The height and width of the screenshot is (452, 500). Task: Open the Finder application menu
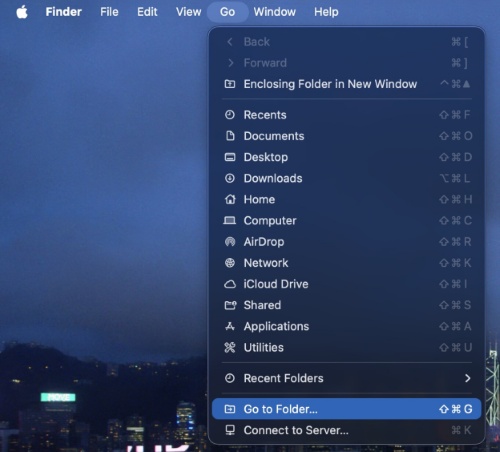click(63, 12)
